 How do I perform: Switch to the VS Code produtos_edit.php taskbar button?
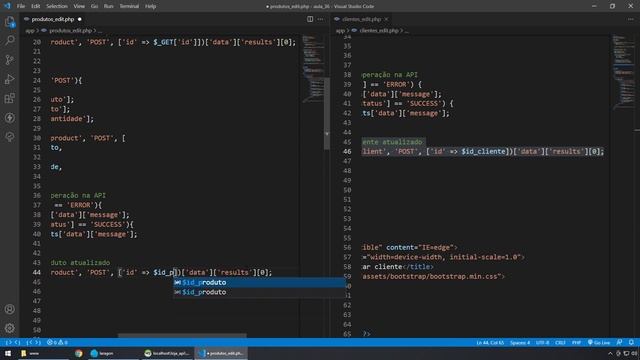[x=222, y=353]
